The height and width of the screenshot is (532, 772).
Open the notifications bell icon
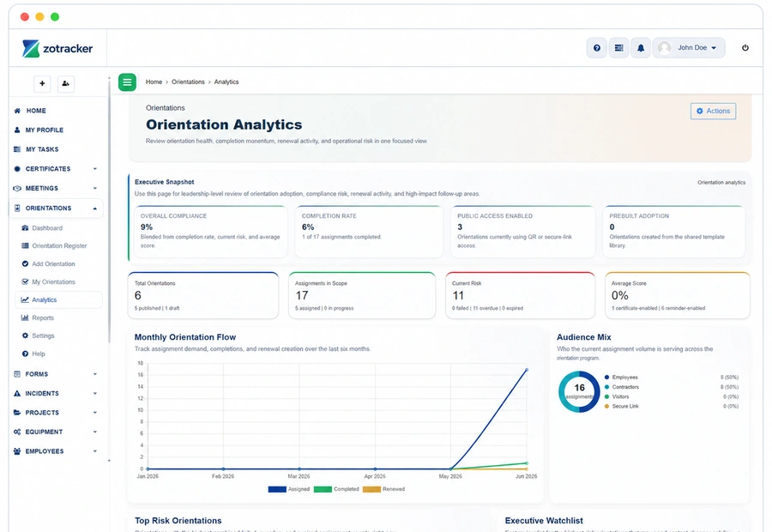tap(641, 48)
